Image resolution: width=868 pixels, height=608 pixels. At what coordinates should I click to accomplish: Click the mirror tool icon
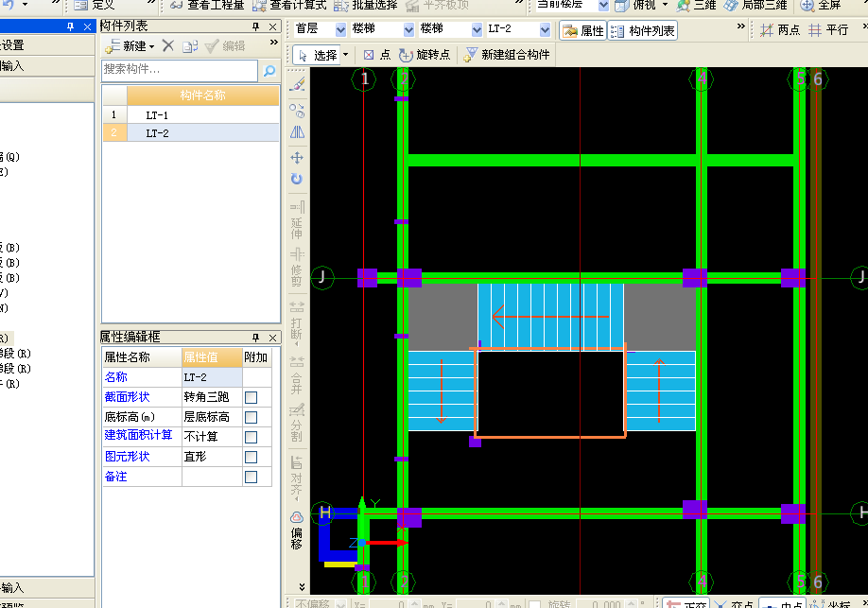(297, 132)
